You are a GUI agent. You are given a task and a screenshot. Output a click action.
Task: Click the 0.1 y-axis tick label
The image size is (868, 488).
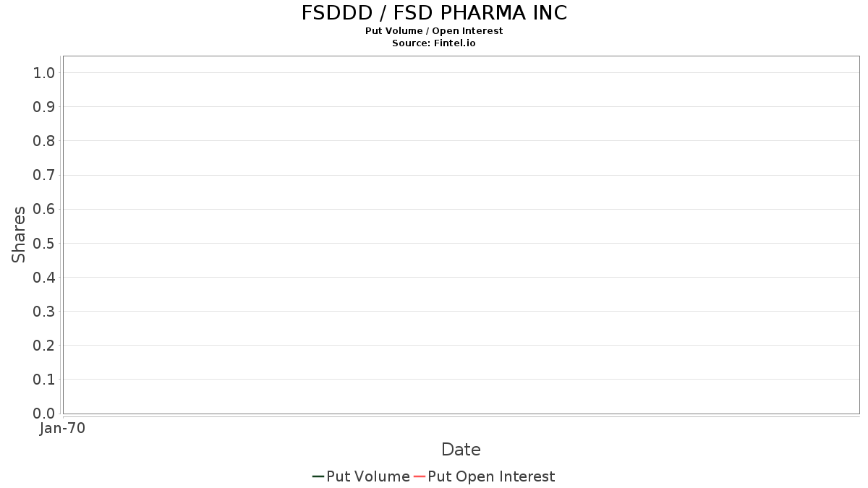point(44,380)
